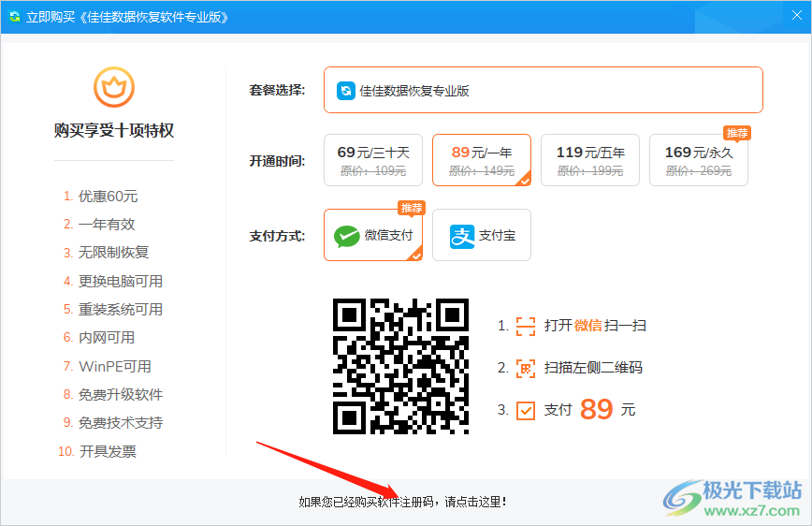Click the privilege item 免费技术支持
The width and height of the screenshot is (812, 526).
pyautogui.click(x=113, y=422)
